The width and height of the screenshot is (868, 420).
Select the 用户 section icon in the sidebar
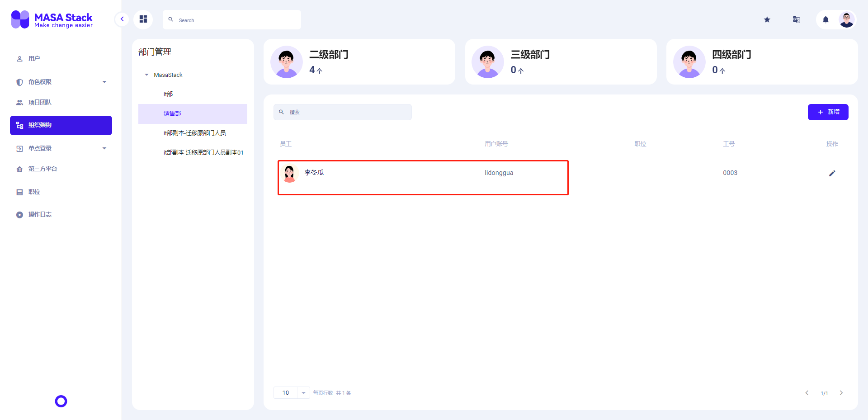click(19, 58)
